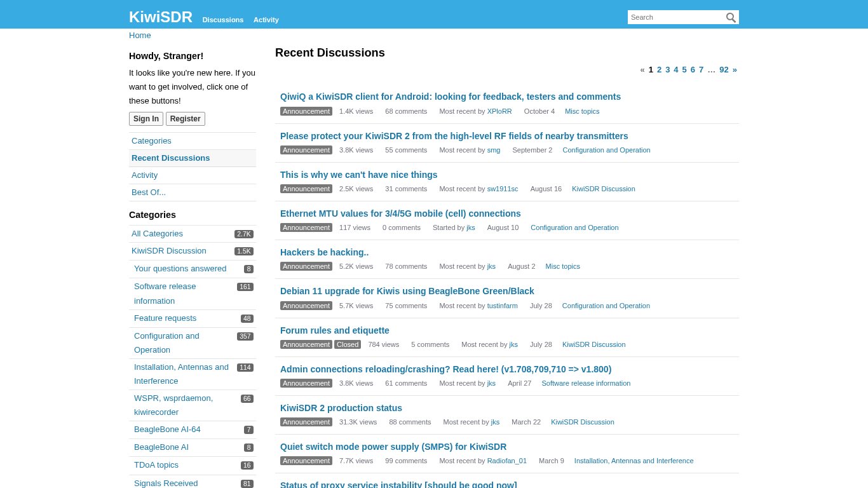Click the 'Recent Discussions' page heading
Screen dimensions: 868x488
(330, 53)
